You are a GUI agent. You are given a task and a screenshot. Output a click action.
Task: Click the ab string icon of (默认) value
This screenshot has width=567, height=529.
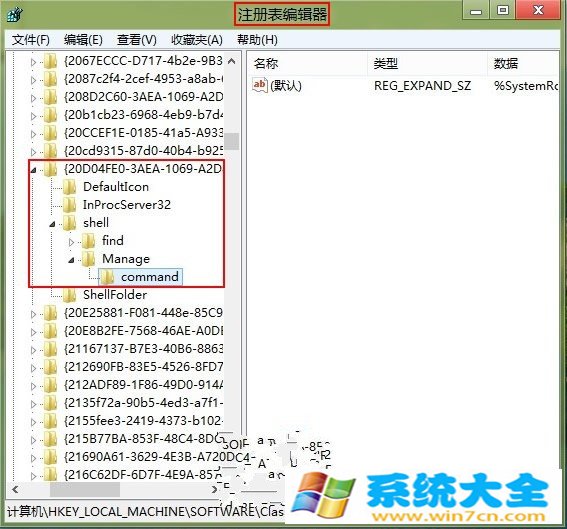tap(260, 85)
